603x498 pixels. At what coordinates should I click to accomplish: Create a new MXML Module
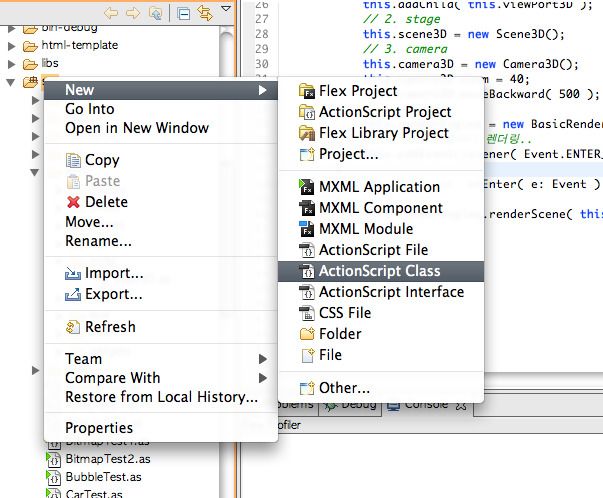pyautogui.click(x=381, y=229)
